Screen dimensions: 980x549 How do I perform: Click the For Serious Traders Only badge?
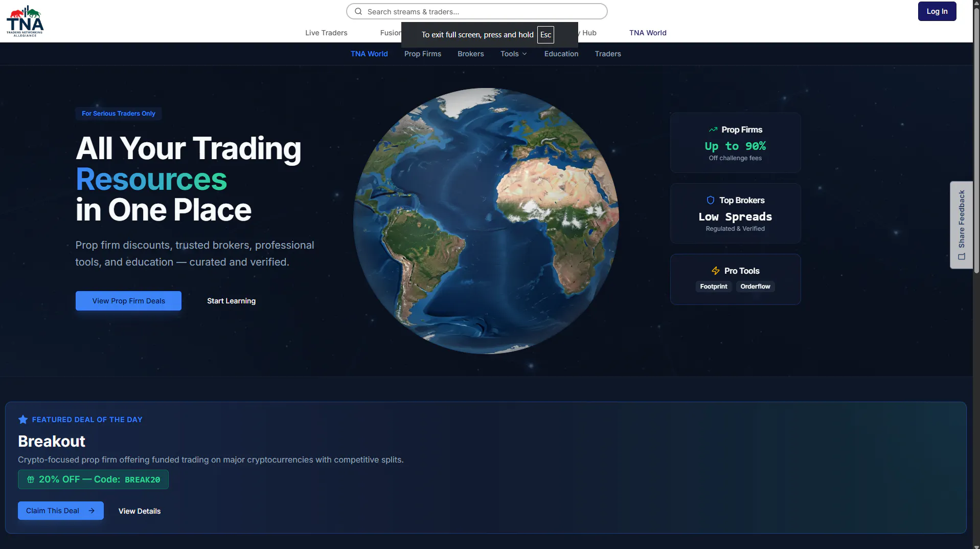coord(119,114)
